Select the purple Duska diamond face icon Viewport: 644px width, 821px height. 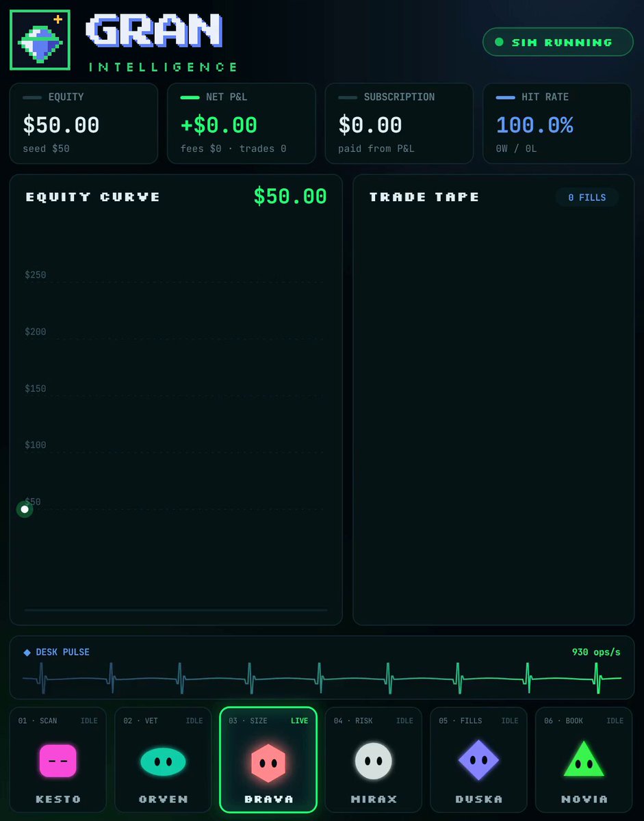[x=478, y=760]
